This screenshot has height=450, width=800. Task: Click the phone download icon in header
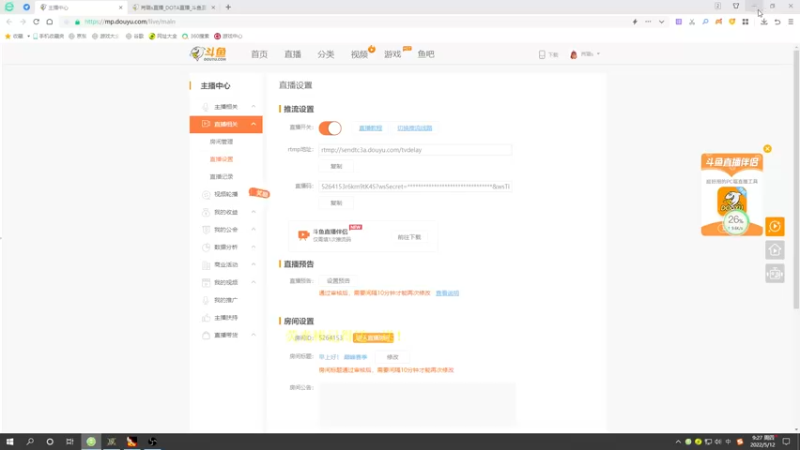click(x=542, y=54)
